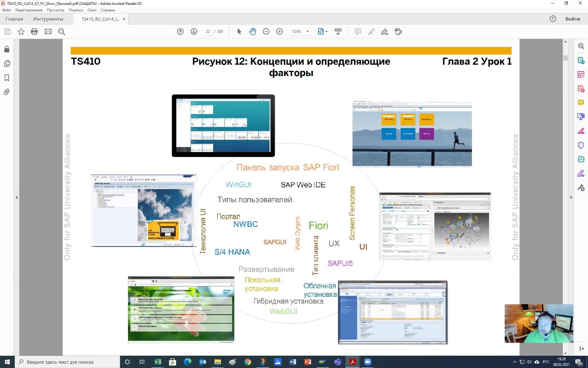Open the Zoom app from the taskbar
The width and height of the screenshot is (588, 368).
pyautogui.click(x=367, y=362)
